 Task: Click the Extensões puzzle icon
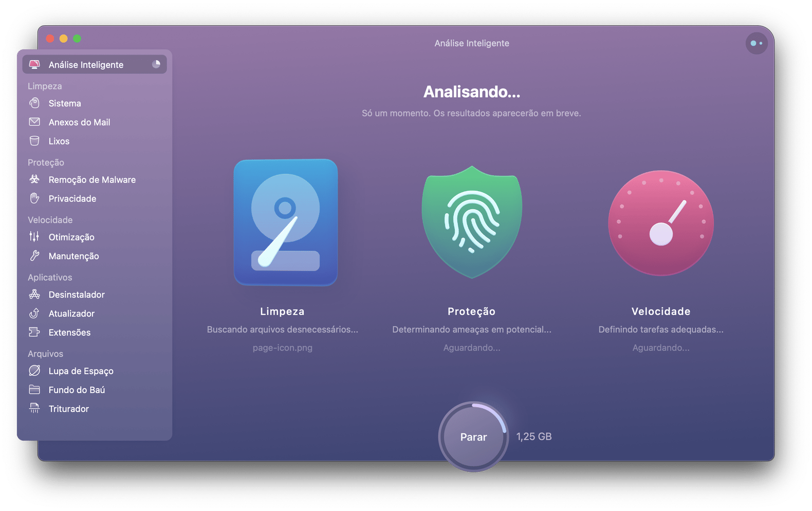(x=34, y=332)
